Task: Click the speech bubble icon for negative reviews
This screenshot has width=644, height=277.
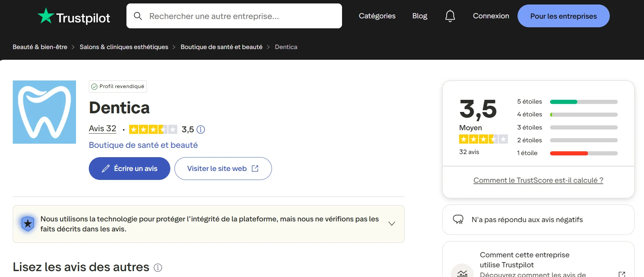Action: [458, 219]
